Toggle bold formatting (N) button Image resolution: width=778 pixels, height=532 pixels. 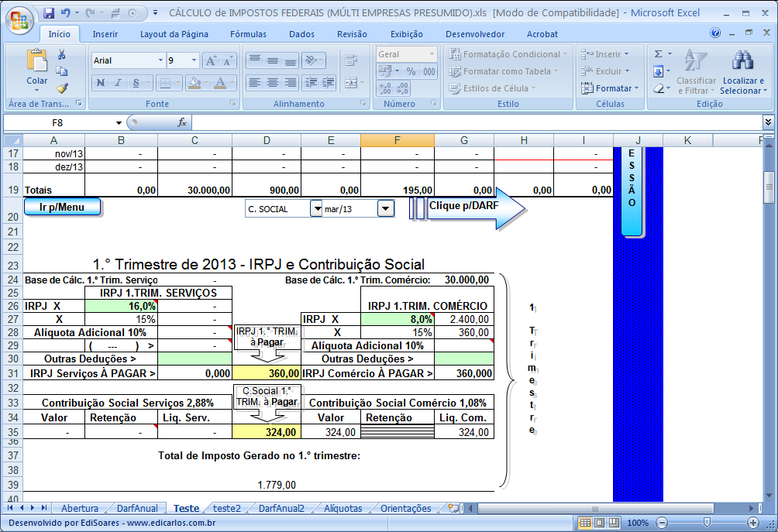click(x=101, y=83)
